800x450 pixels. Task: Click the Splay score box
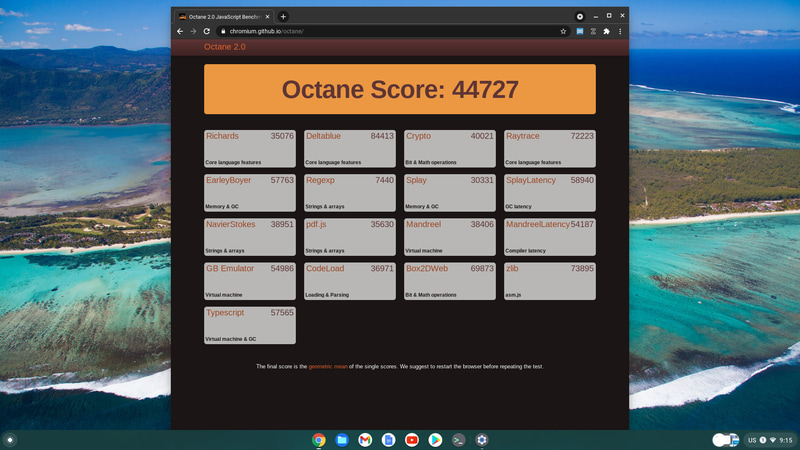(x=449, y=192)
